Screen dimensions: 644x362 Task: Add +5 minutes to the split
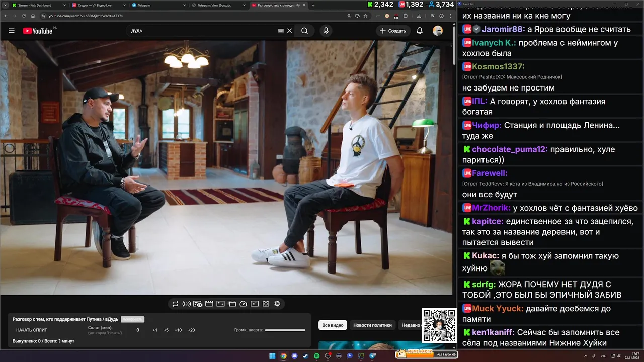[166, 330]
